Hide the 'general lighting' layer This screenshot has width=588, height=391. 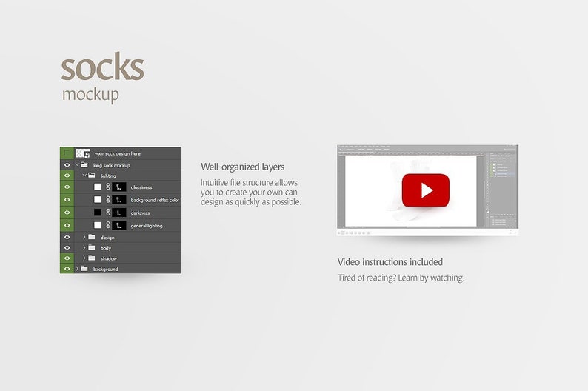pos(67,225)
